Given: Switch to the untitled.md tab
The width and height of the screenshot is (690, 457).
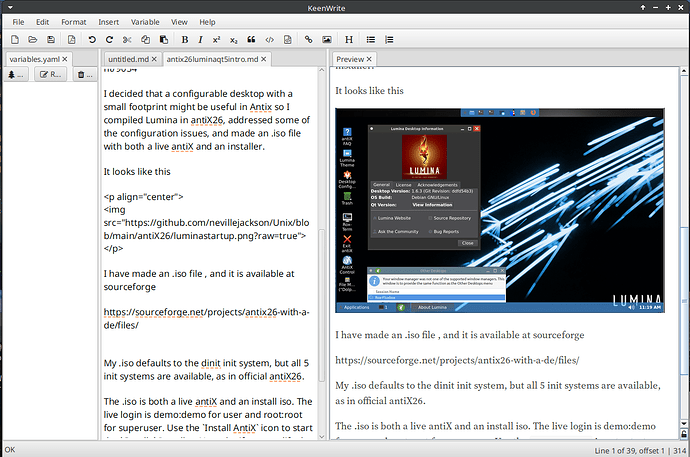Looking at the screenshot, I should 128,59.
